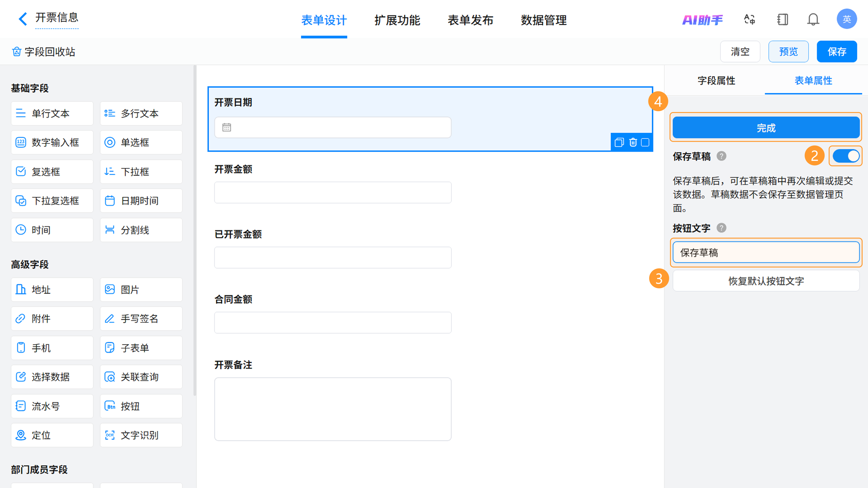This screenshot has height=488, width=868.
Task: Add a 地址 address field
Action: pyautogui.click(x=52, y=290)
